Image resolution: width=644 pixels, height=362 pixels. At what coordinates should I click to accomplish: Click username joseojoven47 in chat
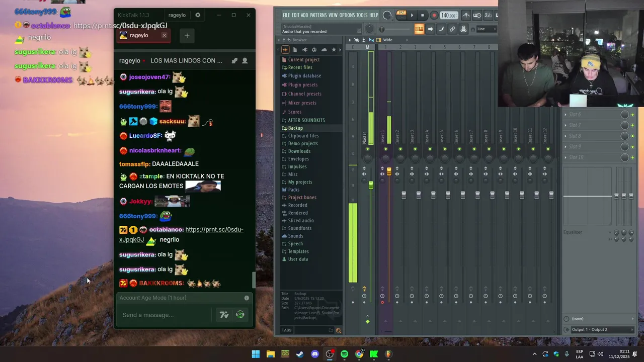[x=149, y=77]
